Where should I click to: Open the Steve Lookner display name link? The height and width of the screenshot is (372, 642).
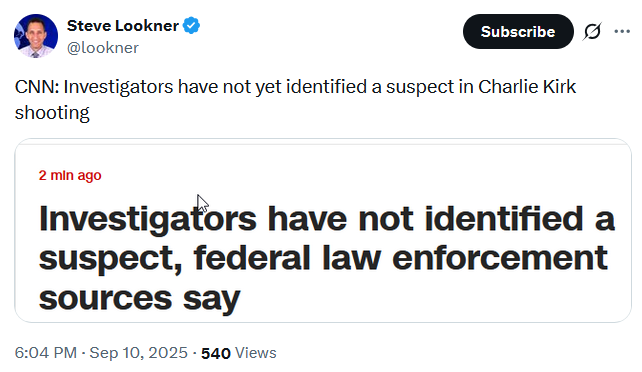pyautogui.click(x=123, y=26)
